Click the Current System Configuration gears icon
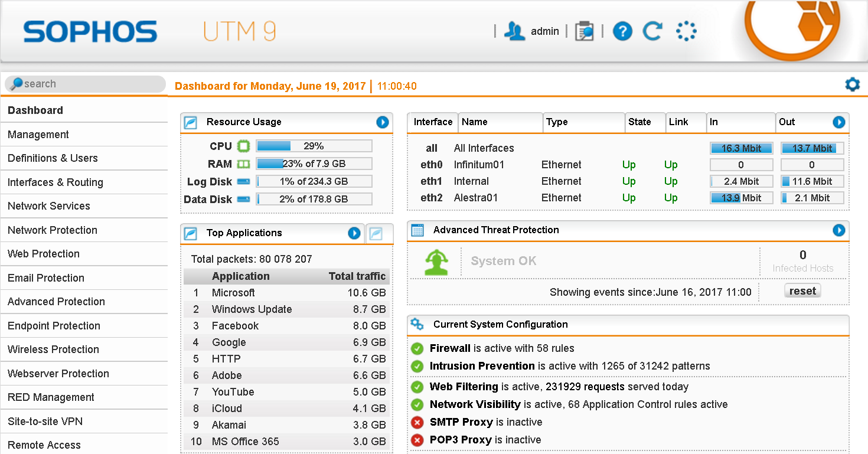This screenshot has width=868, height=454. tap(417, 324)
